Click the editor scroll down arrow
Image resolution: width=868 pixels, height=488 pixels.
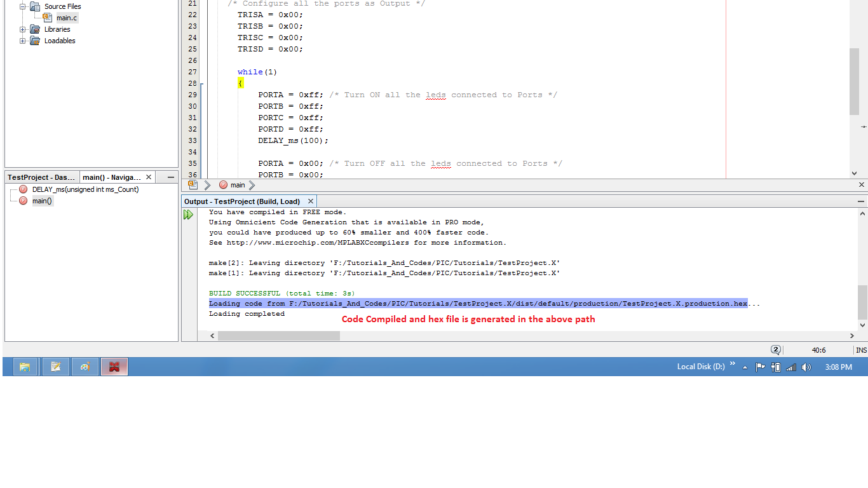854,173
